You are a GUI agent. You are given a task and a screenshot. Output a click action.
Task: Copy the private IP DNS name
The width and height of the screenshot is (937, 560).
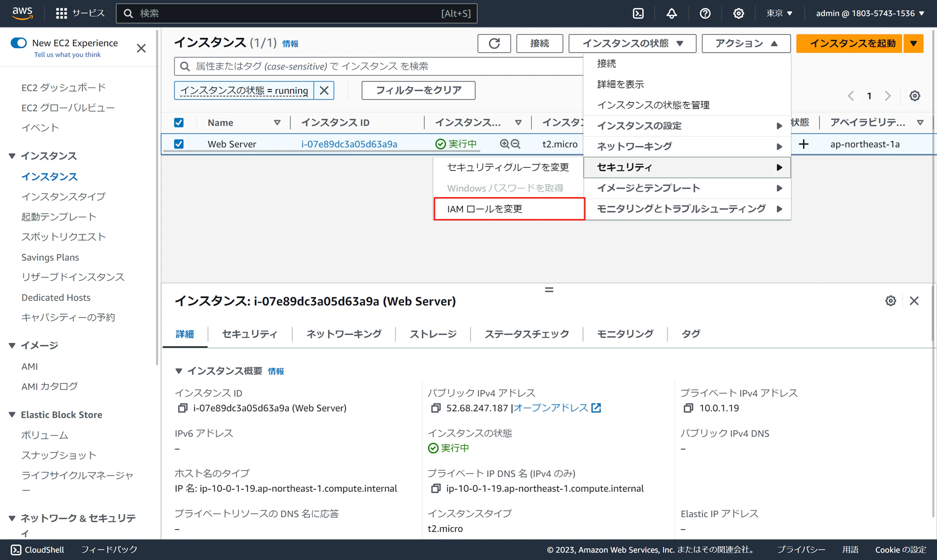tap(436, 488)
